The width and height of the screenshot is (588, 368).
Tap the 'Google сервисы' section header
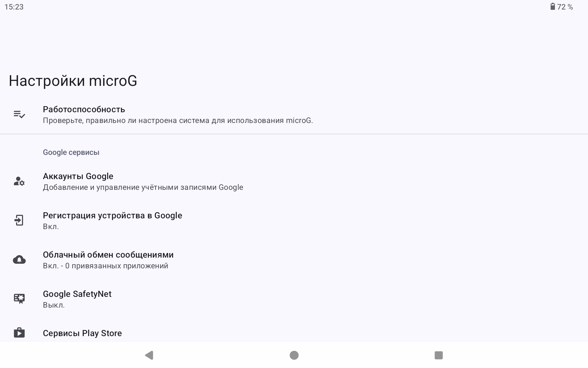tap(71, 152)
